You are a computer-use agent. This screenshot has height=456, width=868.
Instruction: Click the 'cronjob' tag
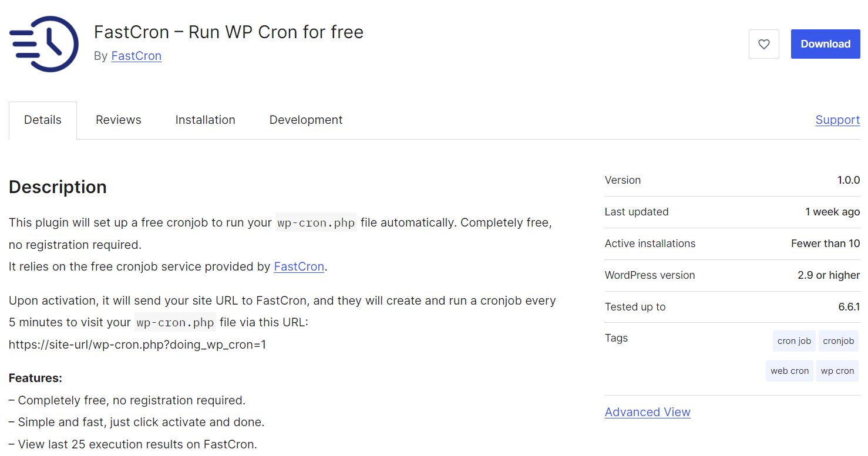point(838,341)
